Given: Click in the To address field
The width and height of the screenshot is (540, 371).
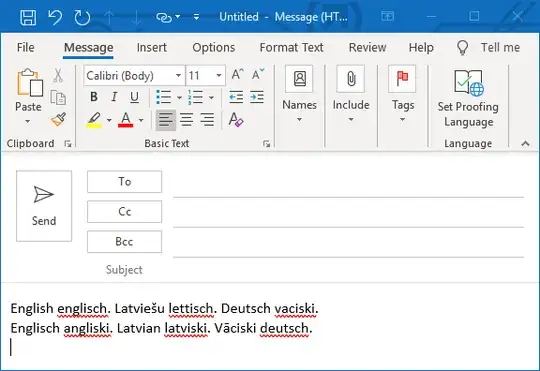Looking at the screenshot, I should [349, 186].
